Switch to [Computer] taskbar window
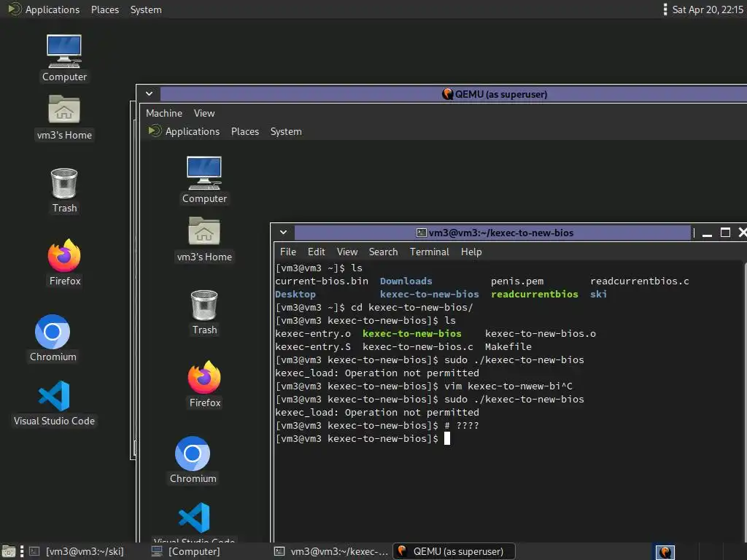The image size is (747, 560). 186,551
